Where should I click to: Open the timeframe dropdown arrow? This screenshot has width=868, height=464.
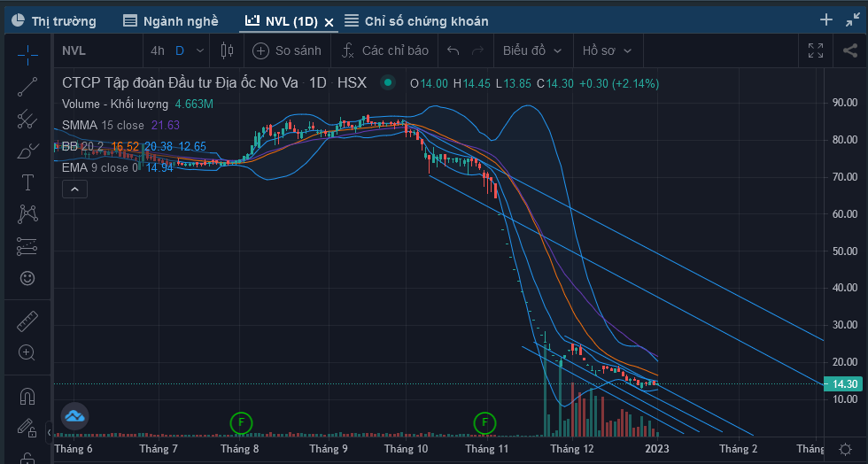200,51
